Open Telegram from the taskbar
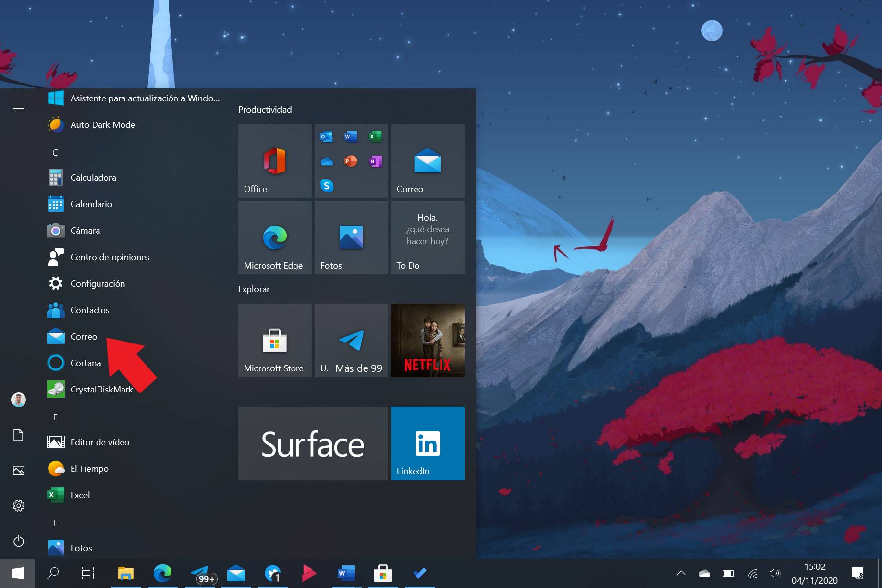 (x=200, y=573)
